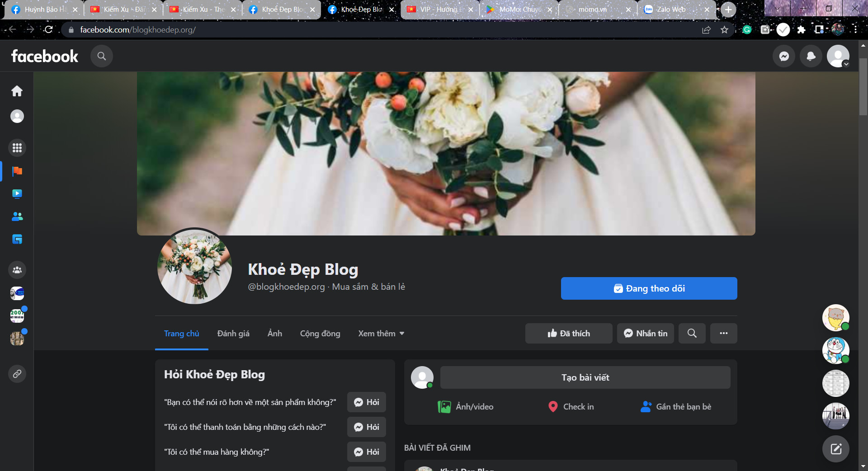This screenshot has width=868, height=471.
Task: Reload the page with browser refresh icon
Action: point(49,29)
